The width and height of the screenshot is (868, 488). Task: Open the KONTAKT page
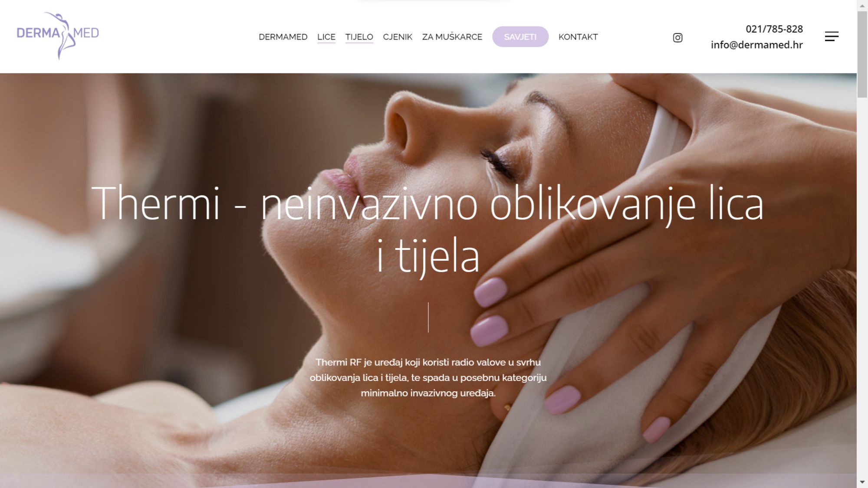pyautogui.click(x=578, y=37)
